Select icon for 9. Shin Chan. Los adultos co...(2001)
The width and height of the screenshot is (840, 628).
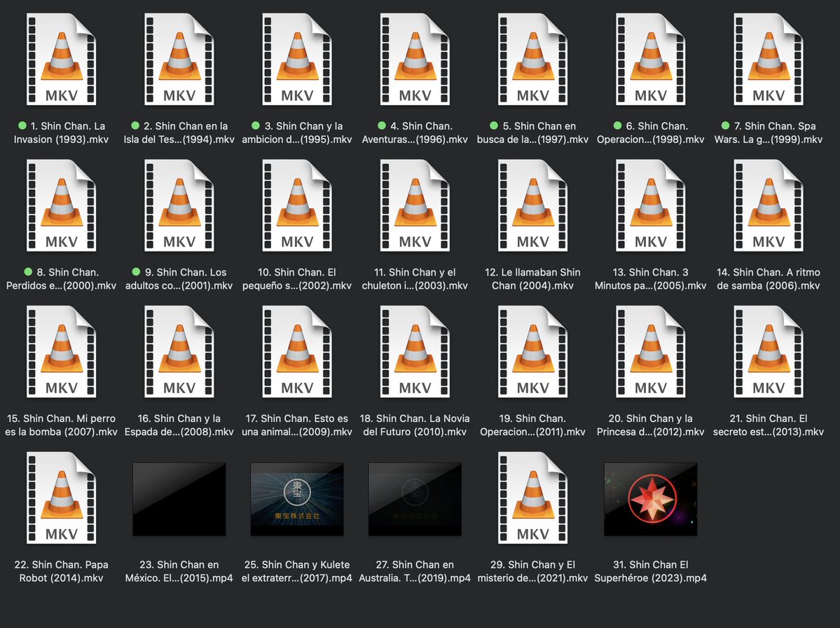179,205
